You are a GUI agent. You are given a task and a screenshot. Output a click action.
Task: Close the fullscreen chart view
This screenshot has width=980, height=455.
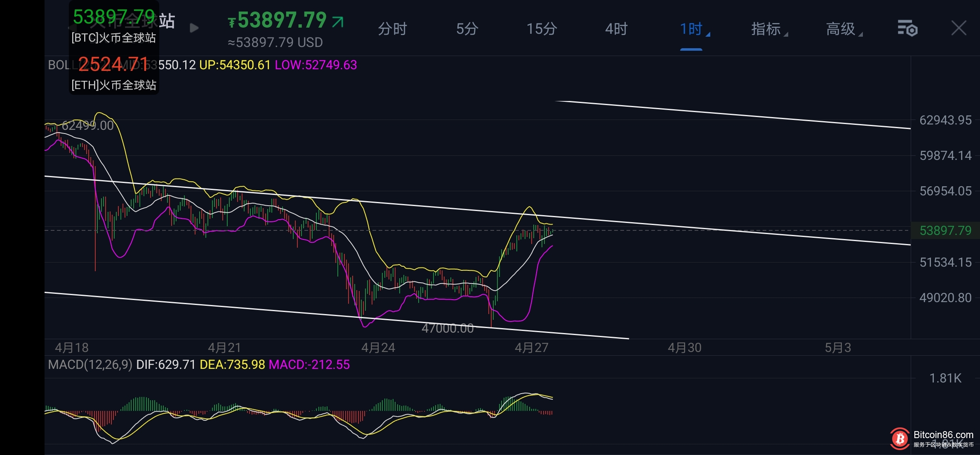point(959,28)
